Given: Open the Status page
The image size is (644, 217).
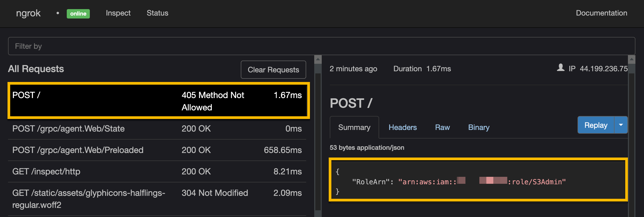Looking at the screenshot, I should point(157,13).
